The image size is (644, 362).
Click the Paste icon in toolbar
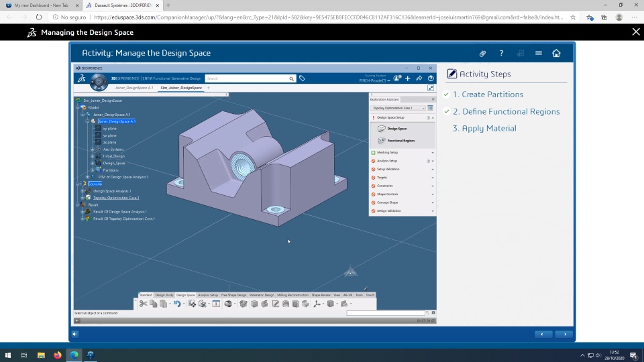pyautogui.click(x=164, y=304)
